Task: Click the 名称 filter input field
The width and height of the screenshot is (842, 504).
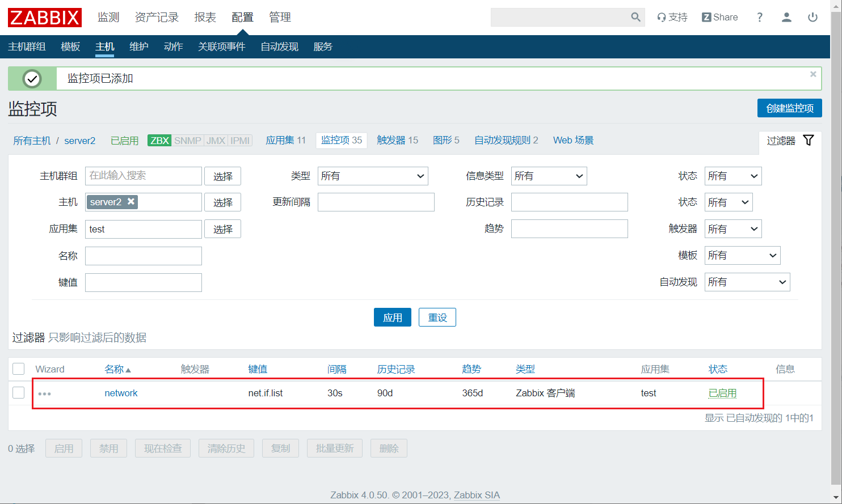Action: (x=144, y=256)
